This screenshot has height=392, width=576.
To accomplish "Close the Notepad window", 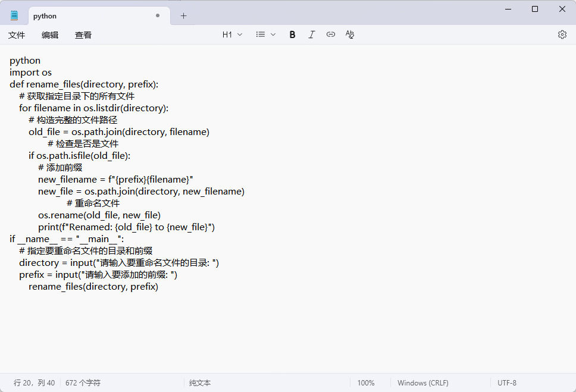I will pos(562,9).
